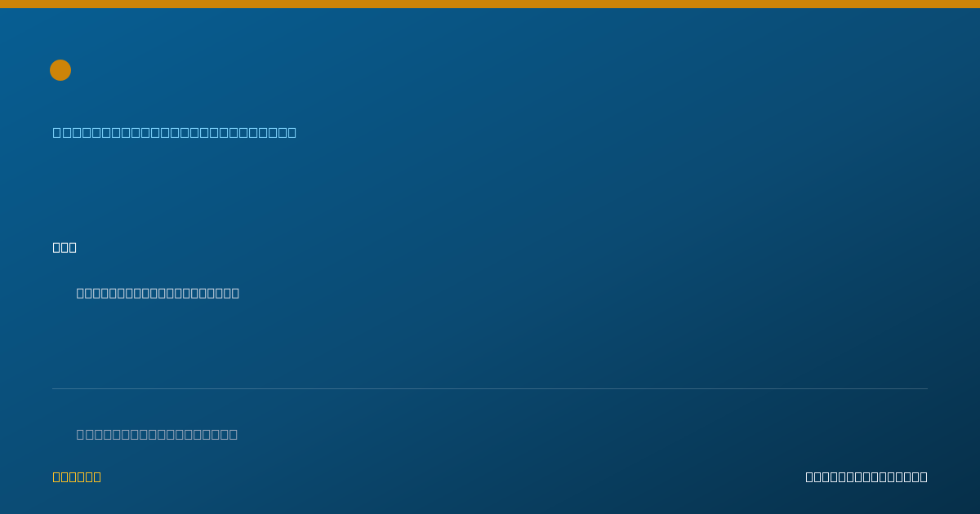Click the orange circle logo icon
Image resolution: width=980 pixels, height=514 pixels.
tap(60, 70)
